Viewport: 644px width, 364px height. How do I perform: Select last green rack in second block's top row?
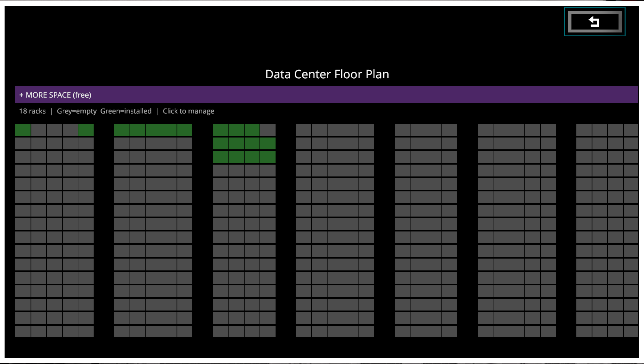click(185, 130)
